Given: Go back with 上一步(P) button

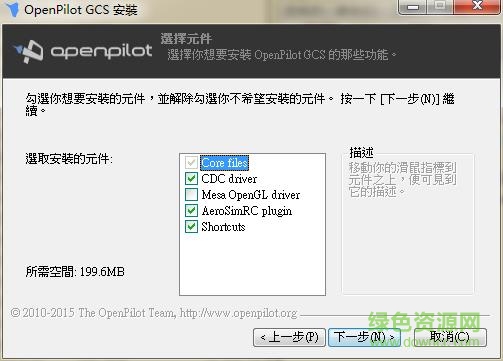Looking at the screenshot, I should (x=289, y=337).
